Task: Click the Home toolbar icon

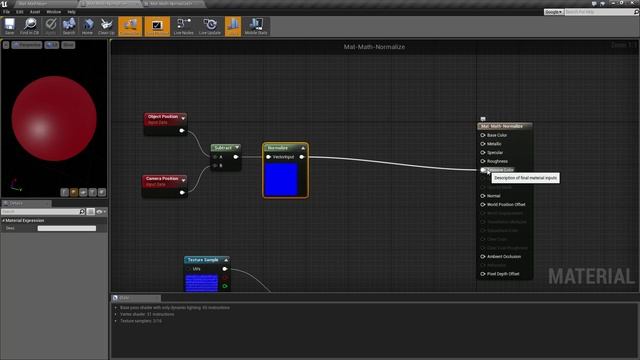Action: 87,26
